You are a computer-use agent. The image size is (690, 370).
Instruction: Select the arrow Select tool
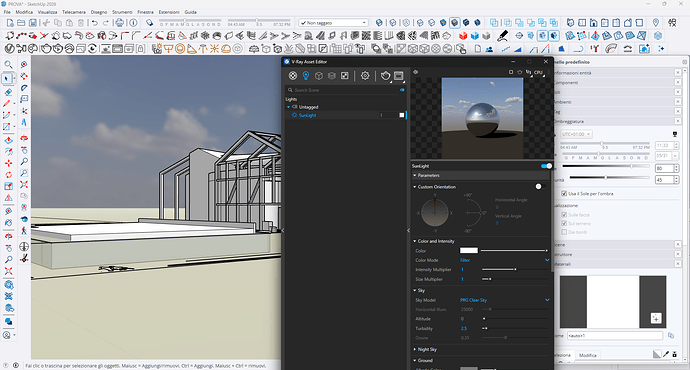point(7,79)
